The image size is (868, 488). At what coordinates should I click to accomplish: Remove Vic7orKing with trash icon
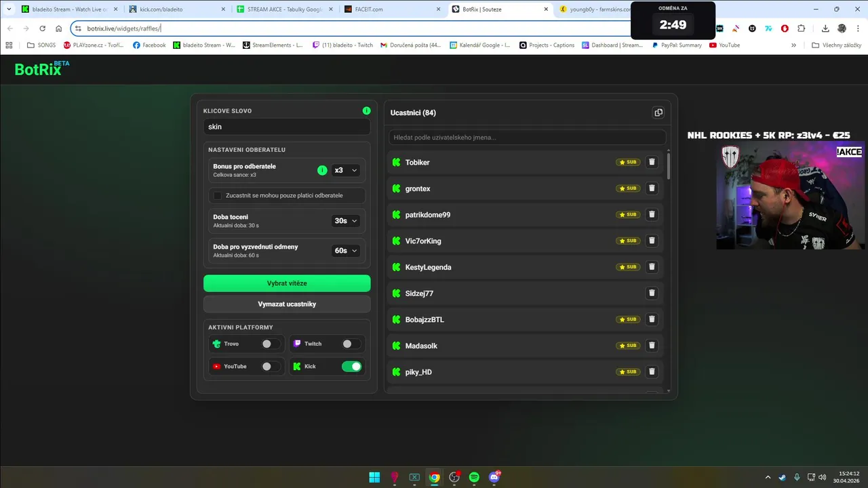pos(652,241)
